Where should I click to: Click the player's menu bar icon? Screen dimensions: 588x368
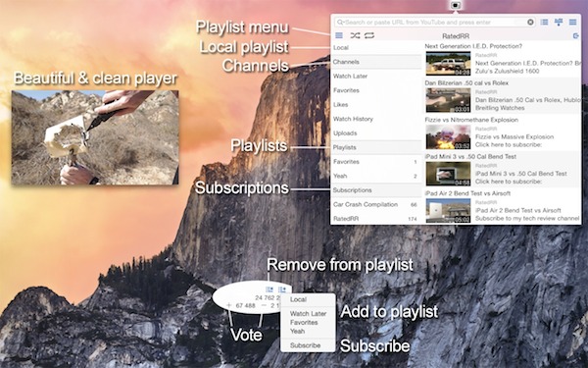tap(456, 5)
